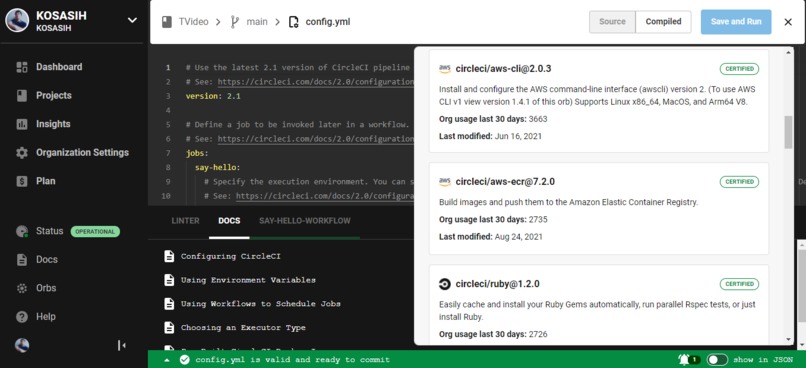The height and width of the screenshot is (368, 806).
Task: Click the AWS logo on aws-ecr orb
Action: tap(445, 182)
